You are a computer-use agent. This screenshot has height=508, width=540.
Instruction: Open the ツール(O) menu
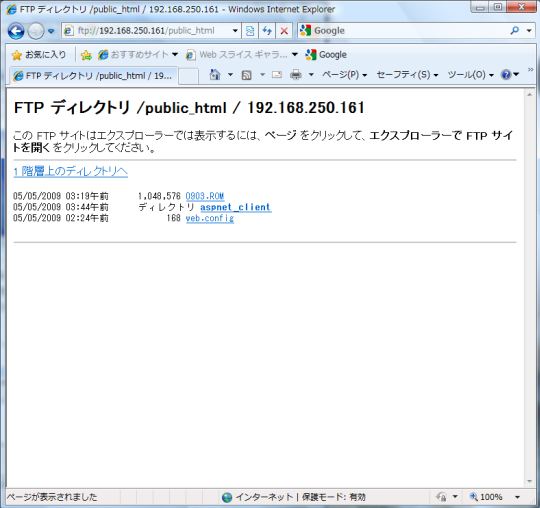coord(470,75)
